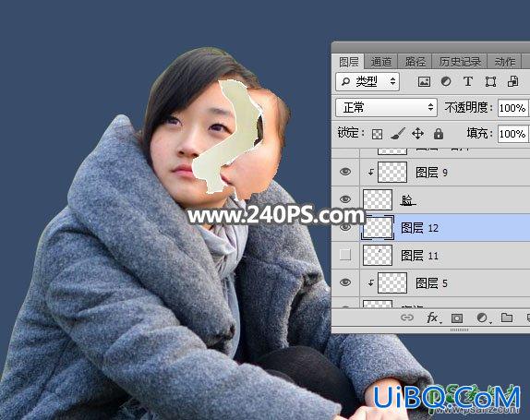Click the link layers icon
The height and width of the screenshot is (420, 530).
click(407, 318)
